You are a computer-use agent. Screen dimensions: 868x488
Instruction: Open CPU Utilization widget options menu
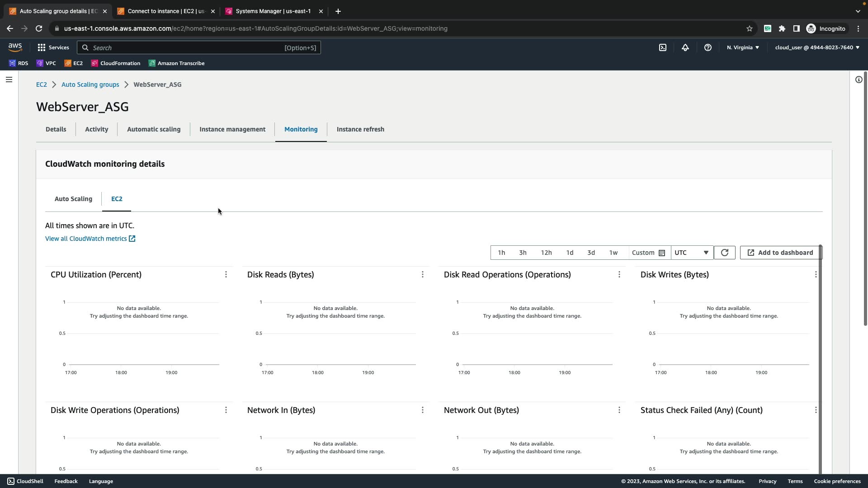pyautogui.click(x=226, y=275)
